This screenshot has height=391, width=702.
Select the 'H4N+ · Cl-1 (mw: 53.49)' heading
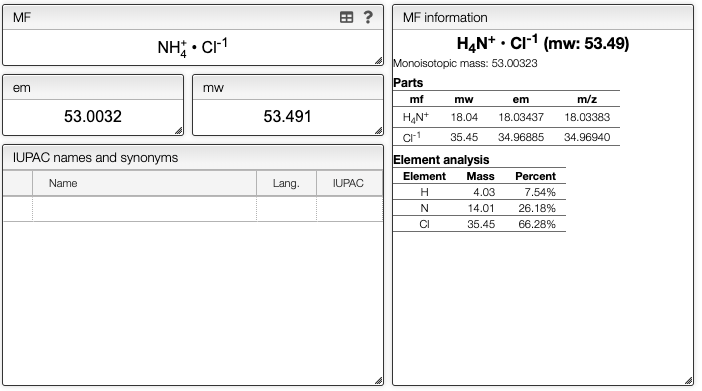point(543,43)
